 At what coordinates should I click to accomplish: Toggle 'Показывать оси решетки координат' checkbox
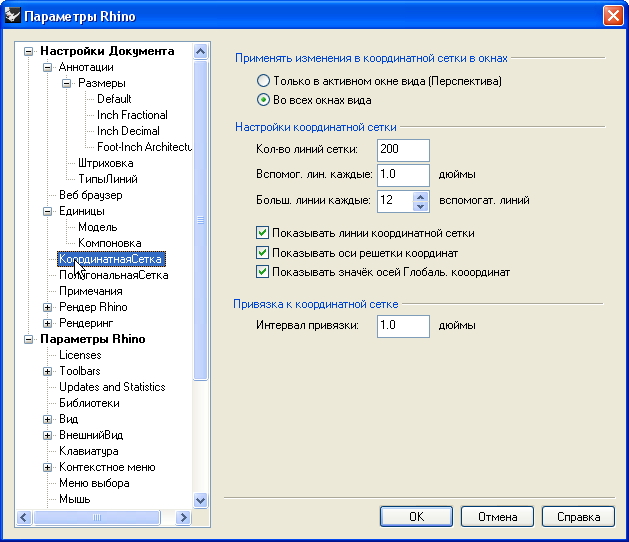point(262,253)
